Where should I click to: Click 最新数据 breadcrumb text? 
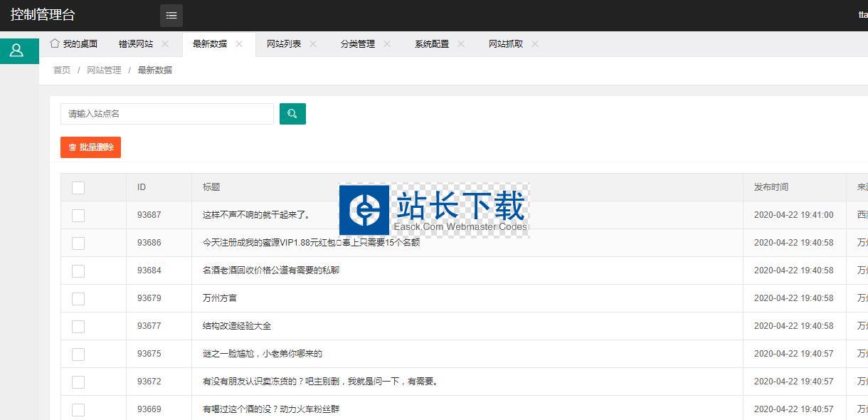[155, 70]
